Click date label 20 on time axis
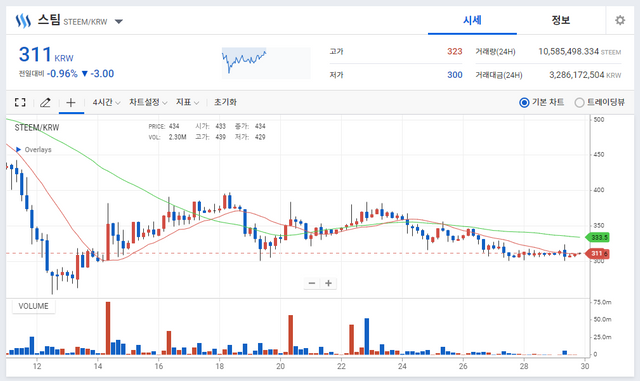Screen dimensions: 640x381 [x=280, y=366]
